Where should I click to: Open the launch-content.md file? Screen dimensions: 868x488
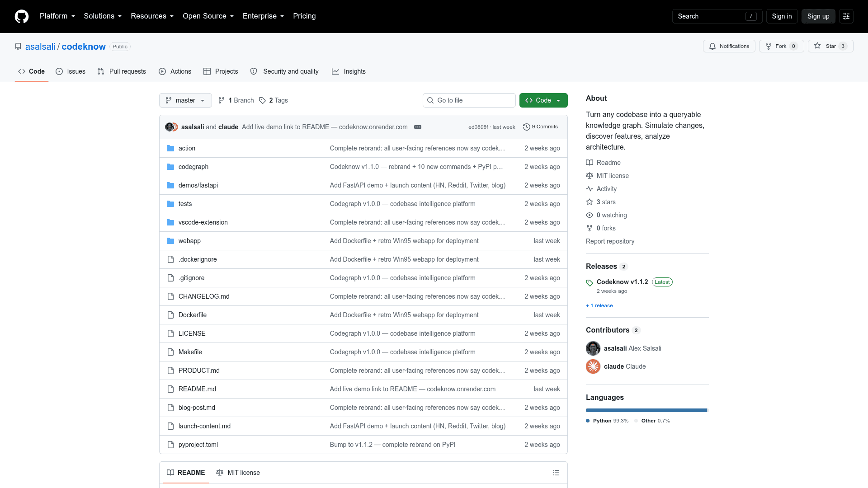point(204,426)
